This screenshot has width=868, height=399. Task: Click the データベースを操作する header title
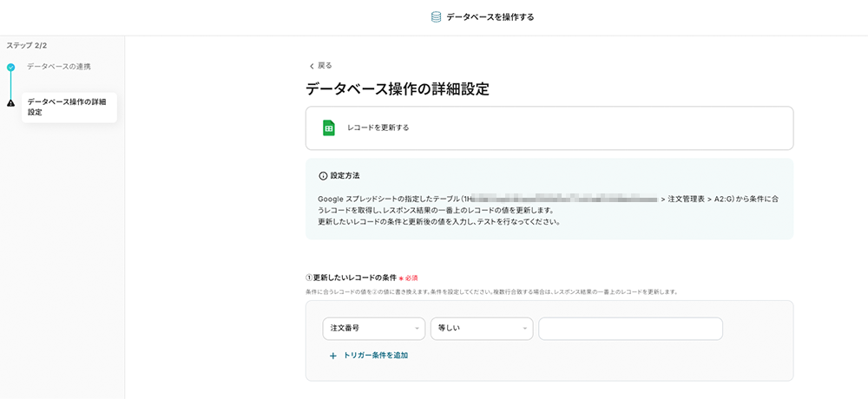coord(490,16)
